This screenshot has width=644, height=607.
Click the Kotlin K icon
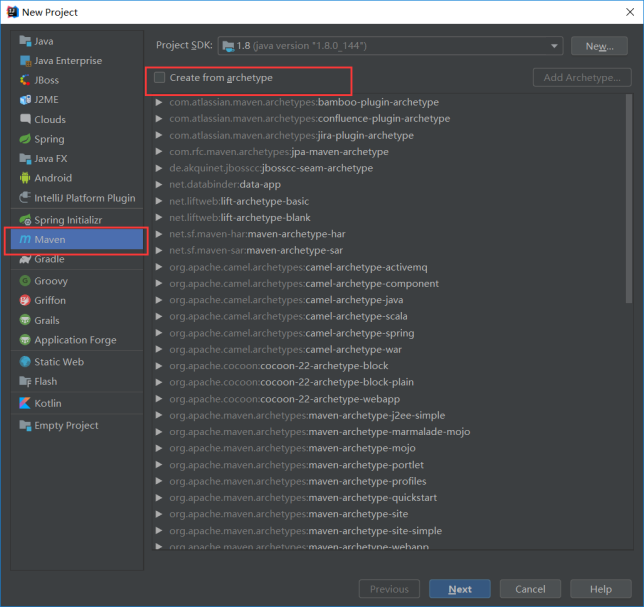[25, 403]
